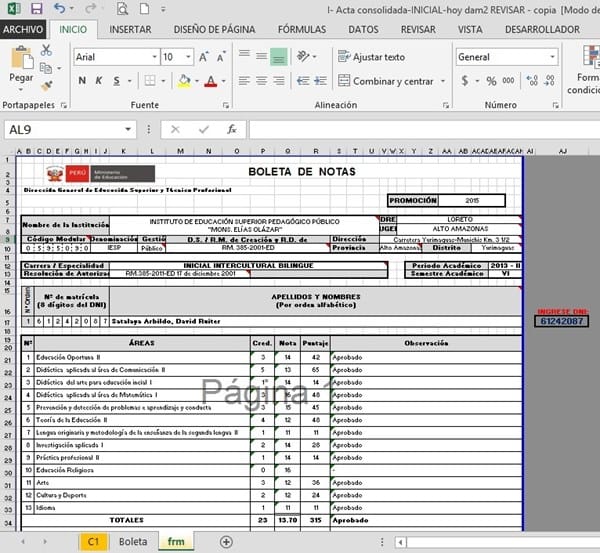600x553 pixels.
Task: Open borders dropdown arrow
Action: pos(163,81)
